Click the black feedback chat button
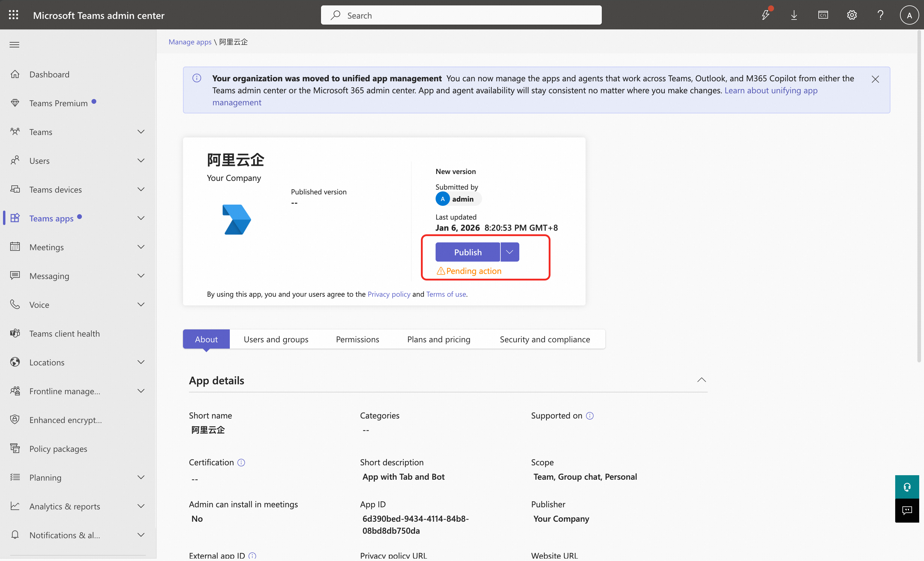Screen dimensions: 924x561 pyautogui.click(x=907, y=510)
